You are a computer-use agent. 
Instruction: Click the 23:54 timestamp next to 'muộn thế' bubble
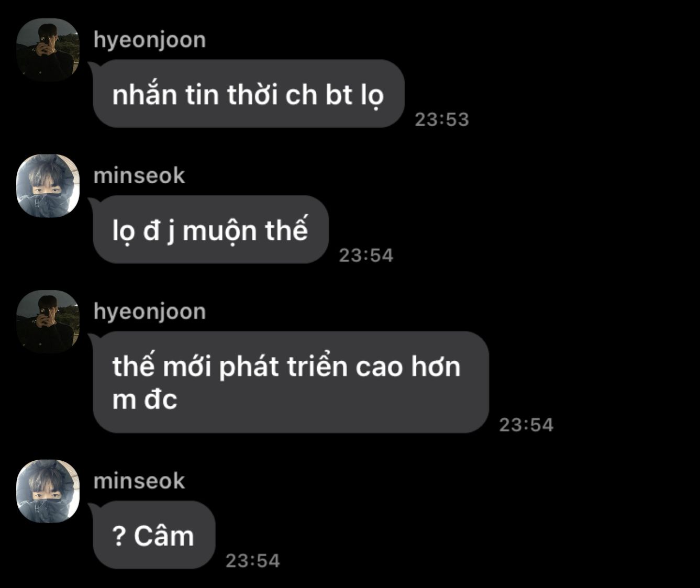366,255
